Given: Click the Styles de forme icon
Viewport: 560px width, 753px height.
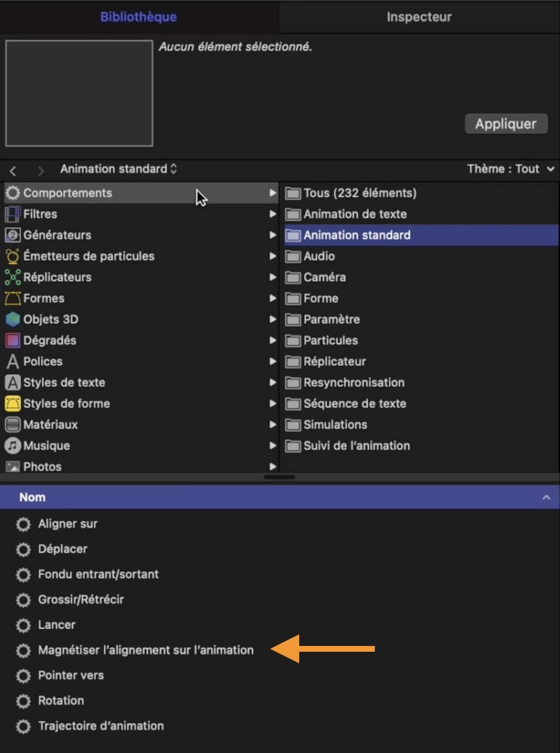Looking at the screenshot, I should (x=12, y=403).
